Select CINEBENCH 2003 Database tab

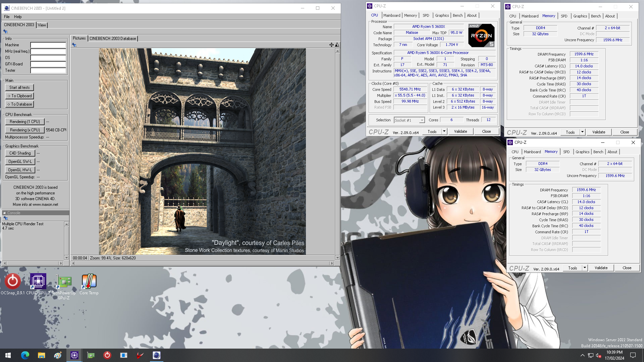113,39
